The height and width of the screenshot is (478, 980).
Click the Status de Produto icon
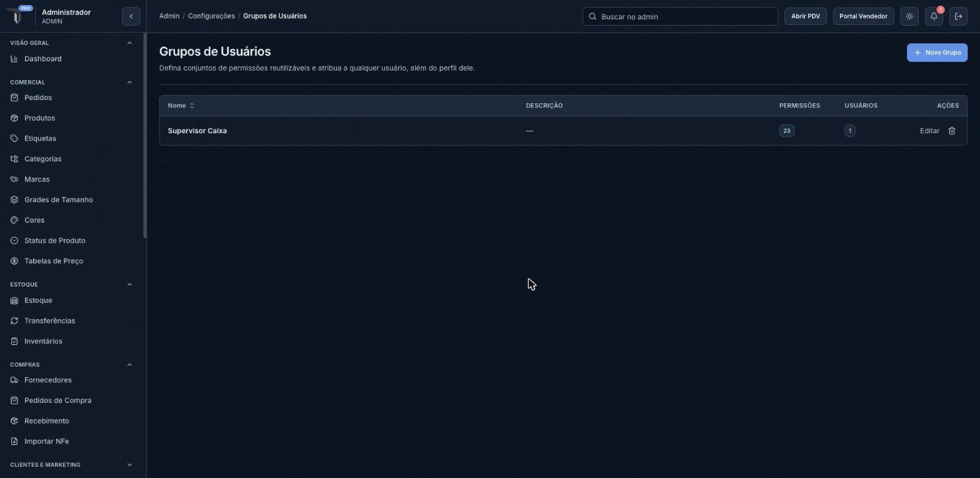tap(14, 241)
